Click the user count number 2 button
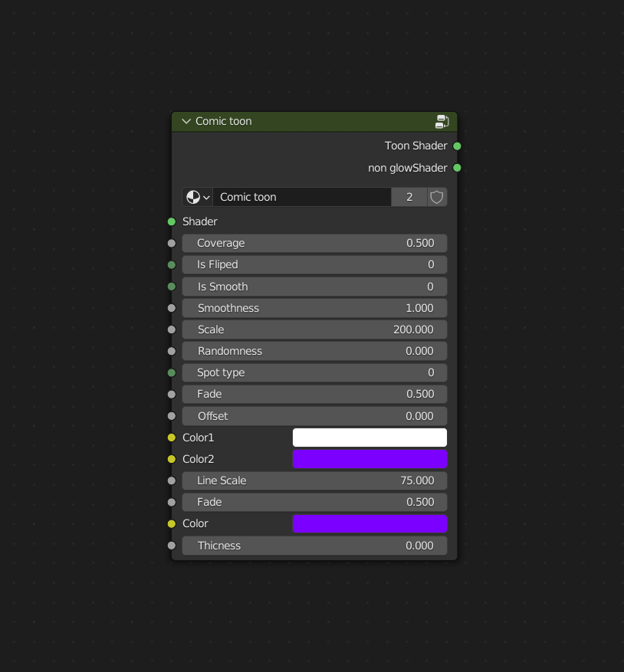Image resolution: width=624 pixels, height=672 pixels. click(x=409, y=197)
